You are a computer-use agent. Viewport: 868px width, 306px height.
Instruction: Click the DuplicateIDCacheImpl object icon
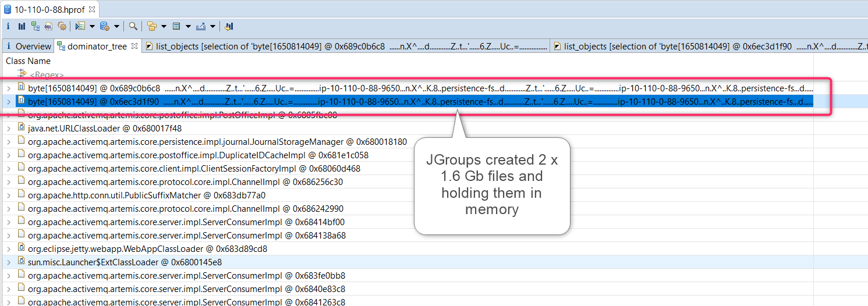tap(22, 154)
